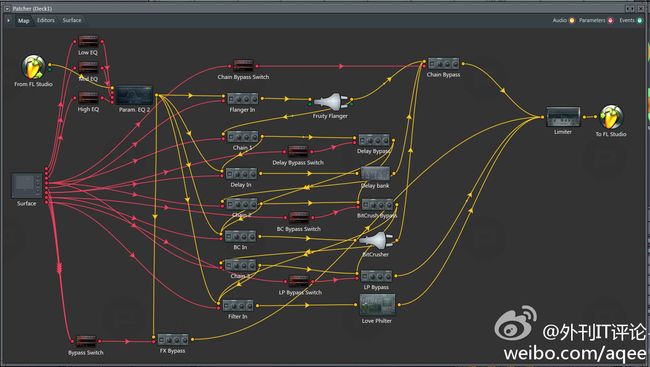Select the Flanger In node
The height and width of the screenshot is (367, 650).
pos(243,99)
